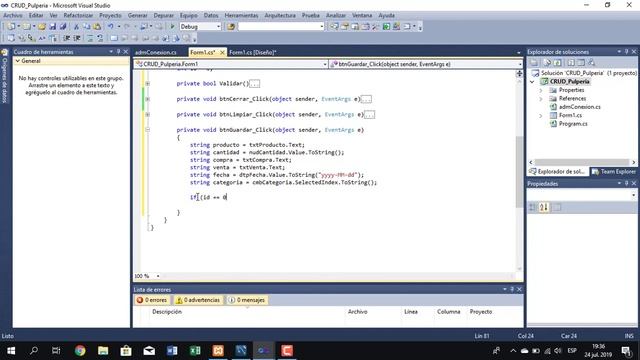Collapse the CRUD_Pulperia project node
The width and height of the screenshot is (640, 360).
pyautogui.click(x=532, y=82)
